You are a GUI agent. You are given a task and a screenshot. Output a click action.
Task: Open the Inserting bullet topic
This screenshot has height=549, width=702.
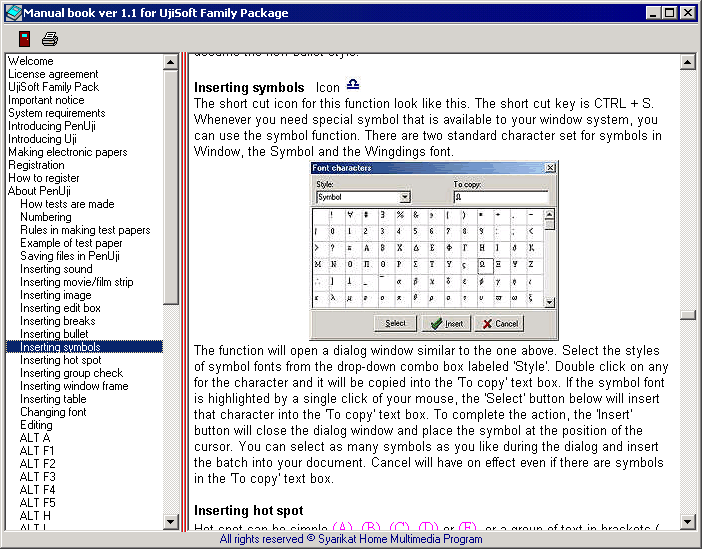55,334
